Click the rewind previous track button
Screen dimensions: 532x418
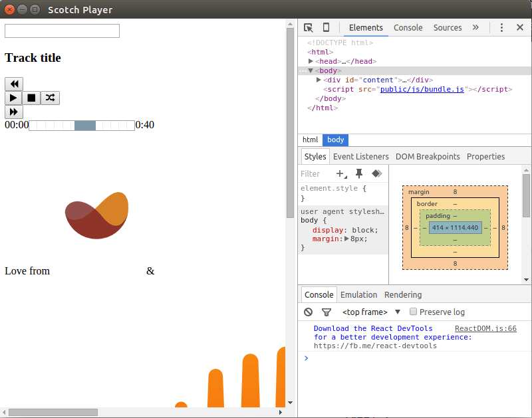point(14,84)
